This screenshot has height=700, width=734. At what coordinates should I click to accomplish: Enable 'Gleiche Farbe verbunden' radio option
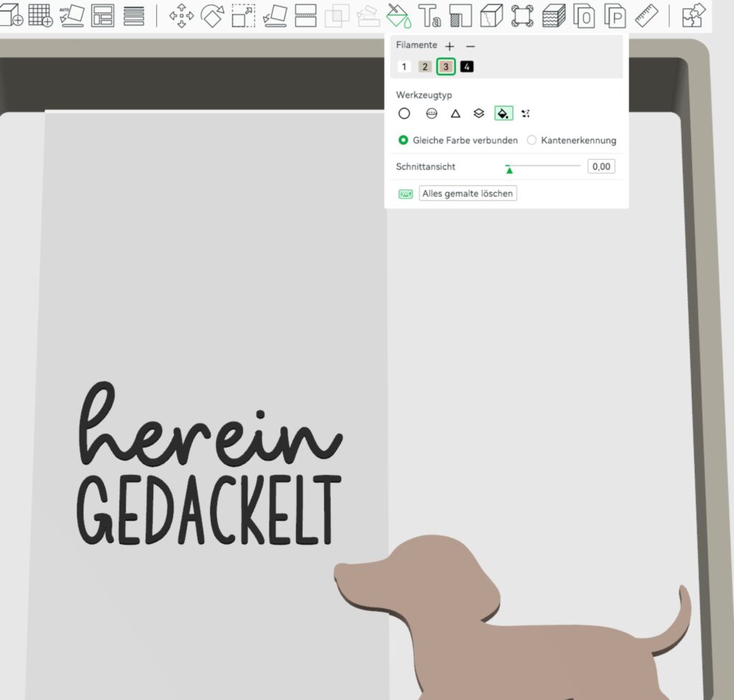coord(404,141)
